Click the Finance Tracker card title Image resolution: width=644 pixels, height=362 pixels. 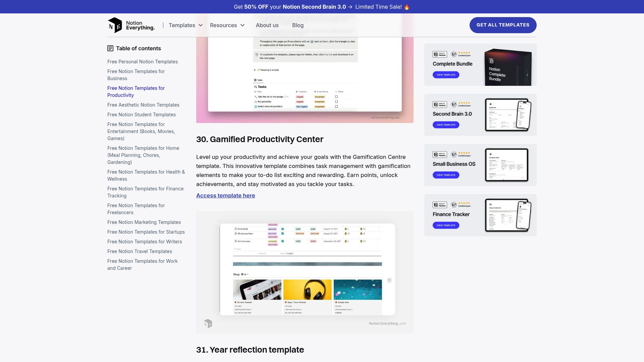coord(451,214)
